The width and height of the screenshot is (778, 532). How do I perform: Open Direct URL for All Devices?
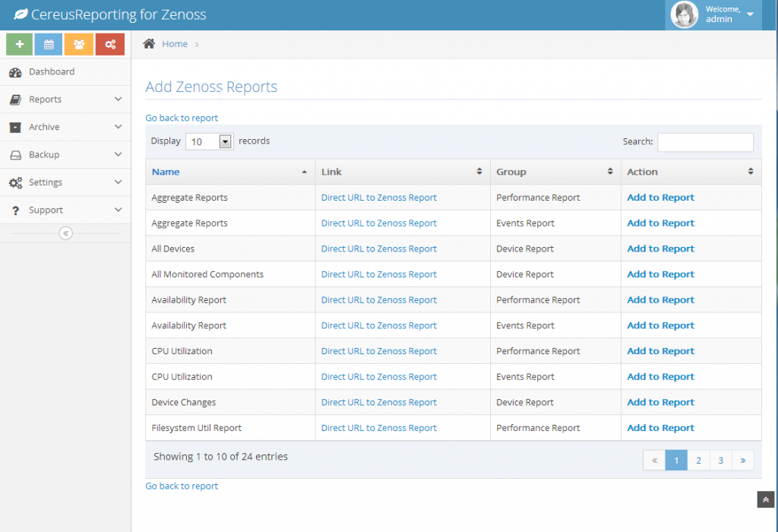[379, 249]
